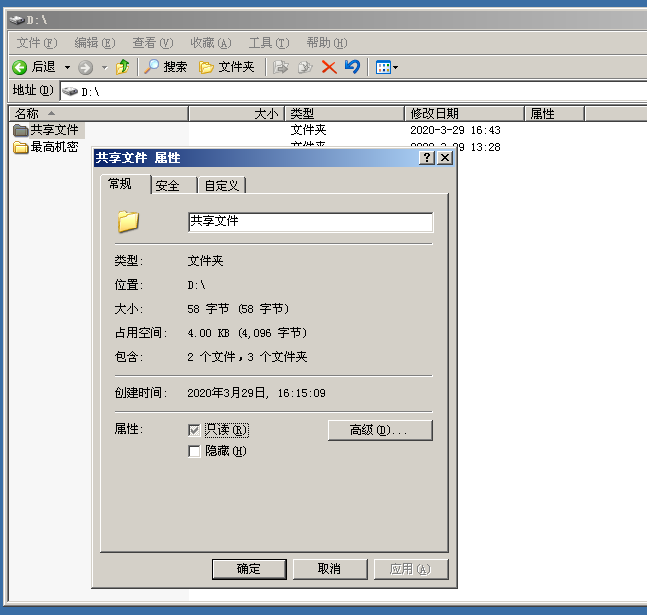
Task: Click the drive icon in window title
Action: pos(17,19)
